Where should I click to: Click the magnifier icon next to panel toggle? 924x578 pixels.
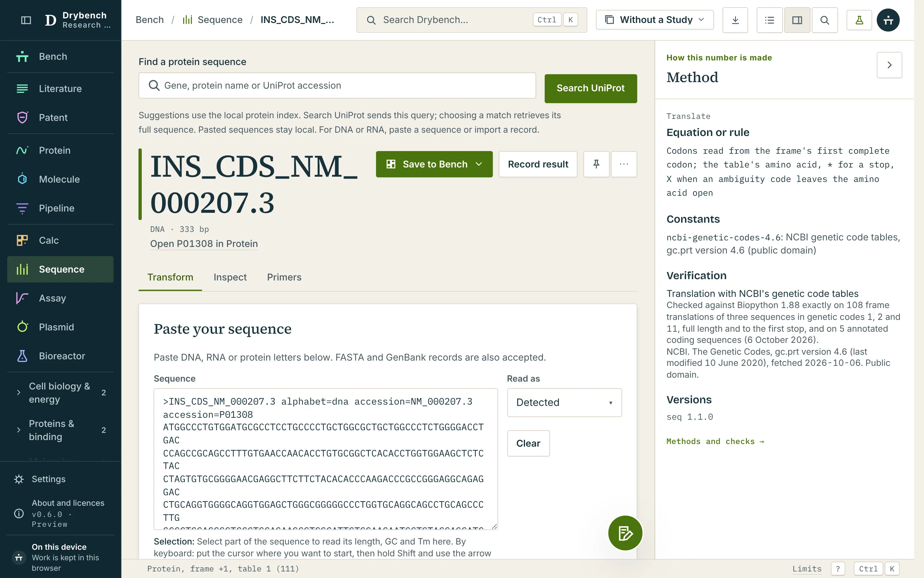click(x=824, y=20)
